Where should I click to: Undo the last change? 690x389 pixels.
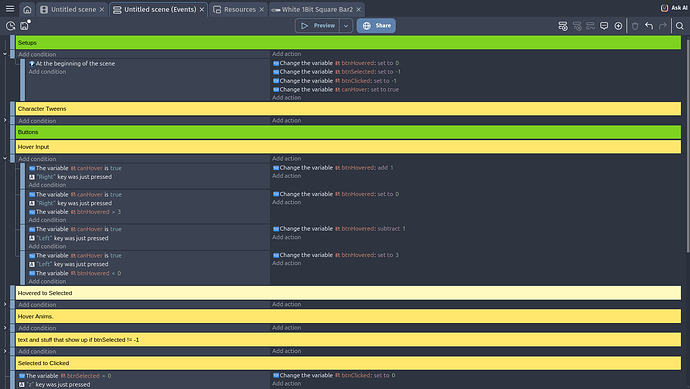[x=649, y=26]
